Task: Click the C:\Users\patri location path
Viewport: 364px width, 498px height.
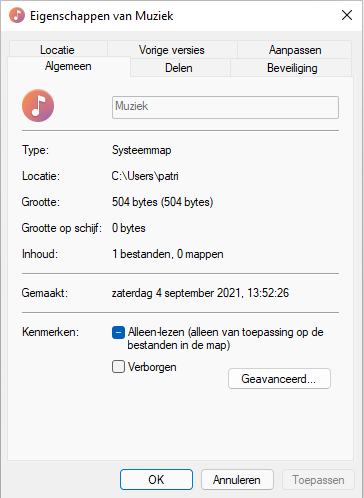Action: pos(145,176)
